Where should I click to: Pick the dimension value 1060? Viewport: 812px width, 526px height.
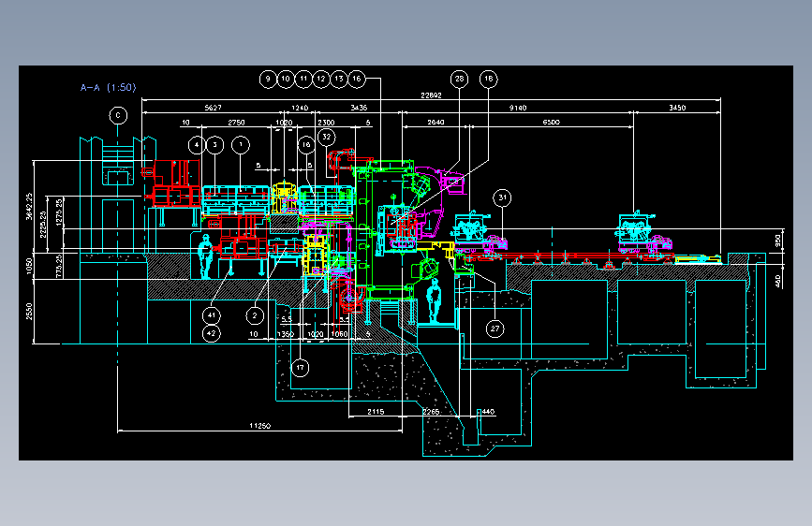point(339,334)
